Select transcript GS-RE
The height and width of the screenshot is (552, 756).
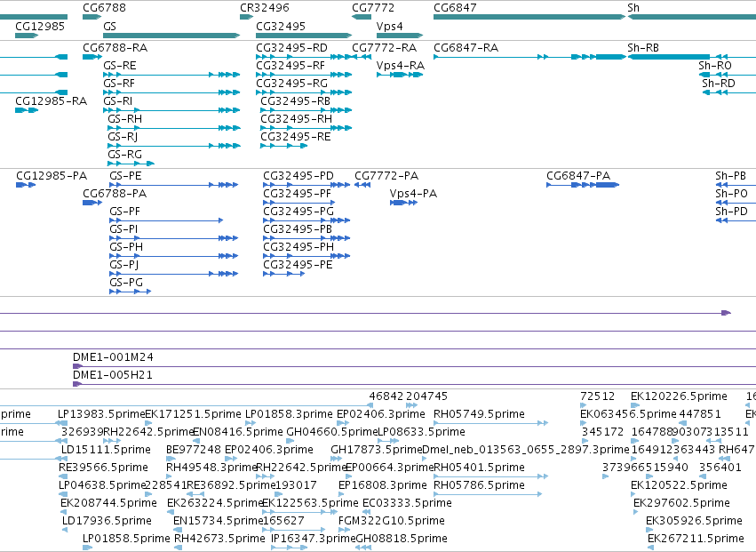pos(171,75)
